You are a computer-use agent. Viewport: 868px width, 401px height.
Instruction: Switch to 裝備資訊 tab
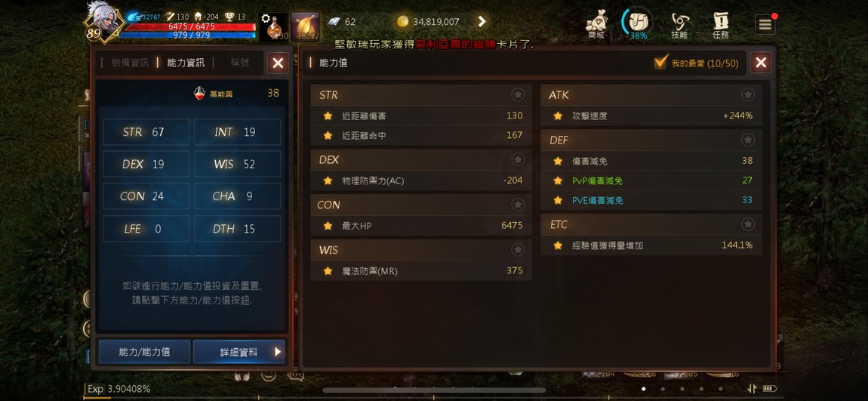130,63
